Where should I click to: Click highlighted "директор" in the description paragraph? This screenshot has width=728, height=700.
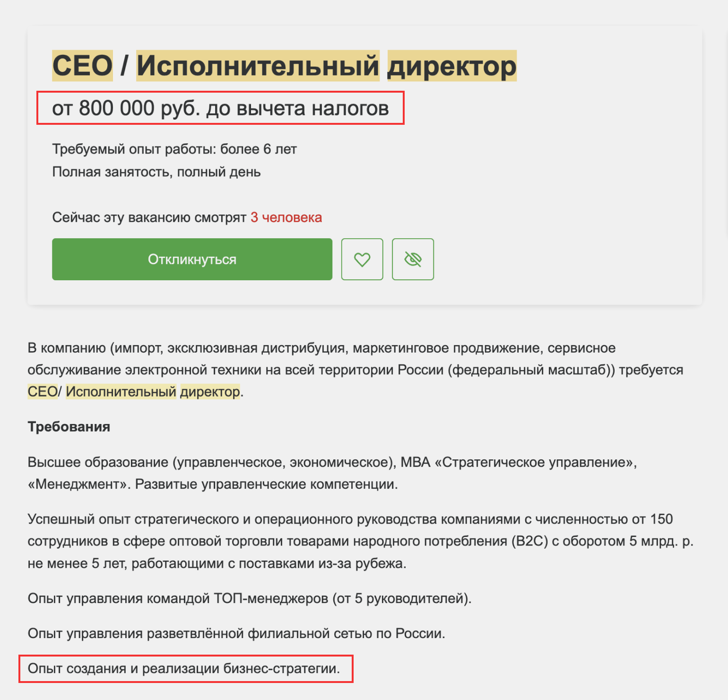tap(210, 391)
